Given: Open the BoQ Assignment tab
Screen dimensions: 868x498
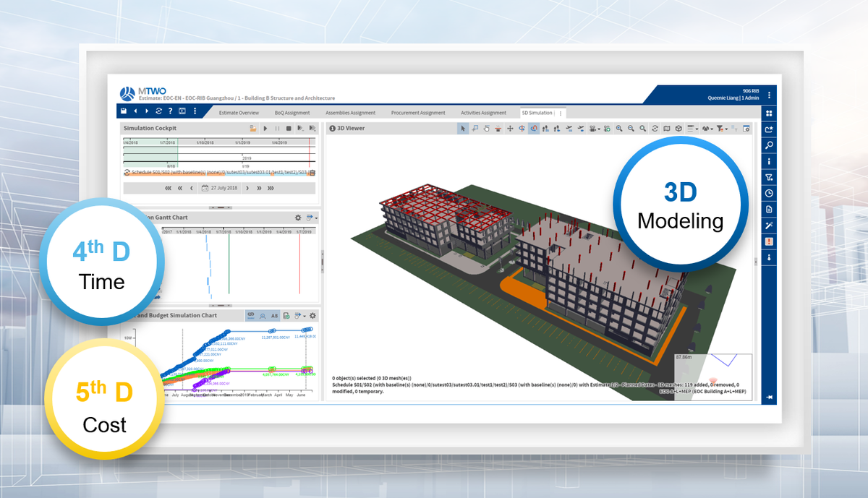Looking at the screenshot, I should 292,113.
